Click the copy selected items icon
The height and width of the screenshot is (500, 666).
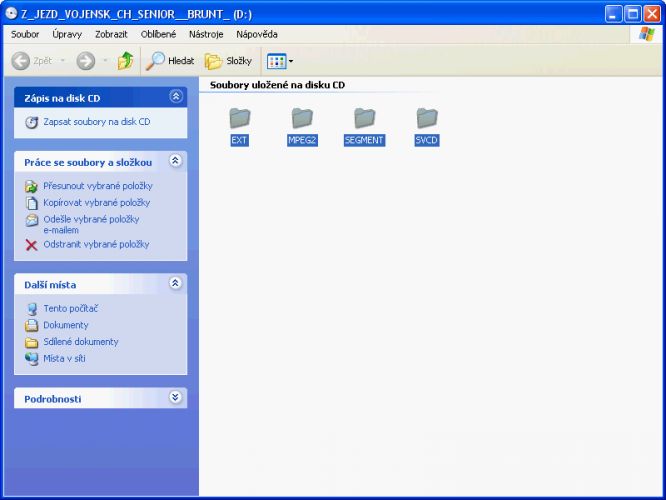tap(31, 203)
